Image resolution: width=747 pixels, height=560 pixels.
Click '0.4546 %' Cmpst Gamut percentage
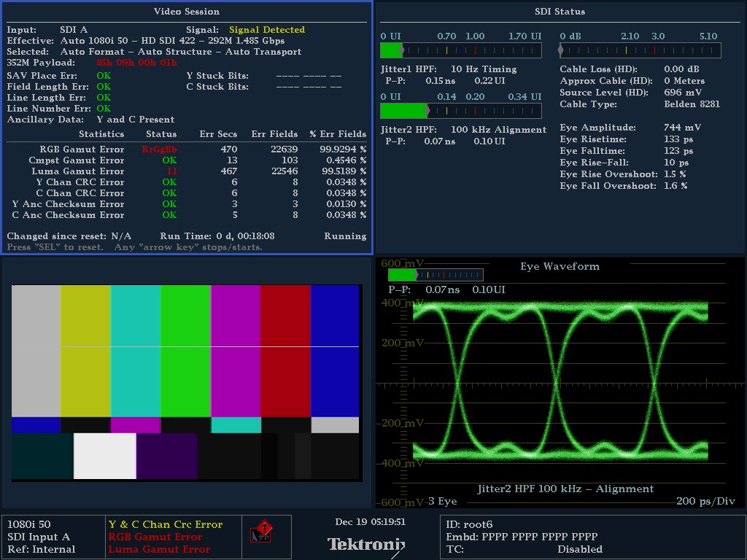[x=347, y=160]
